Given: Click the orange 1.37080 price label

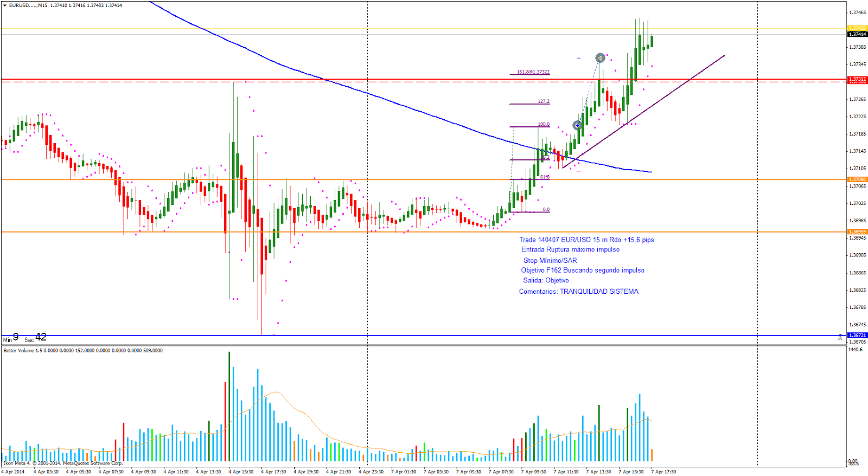Looking at the screenshot, I should [x=857, y=179].
